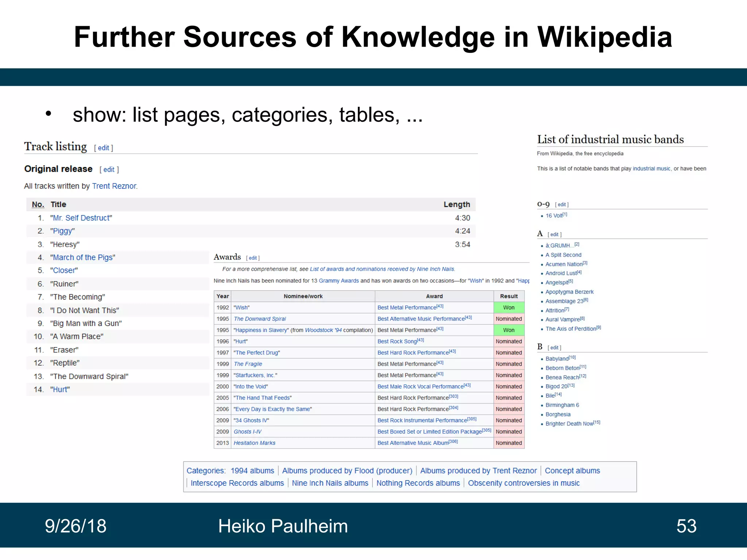Open the Acumen Nation band link
747x560 pixels.
[564, 264]
